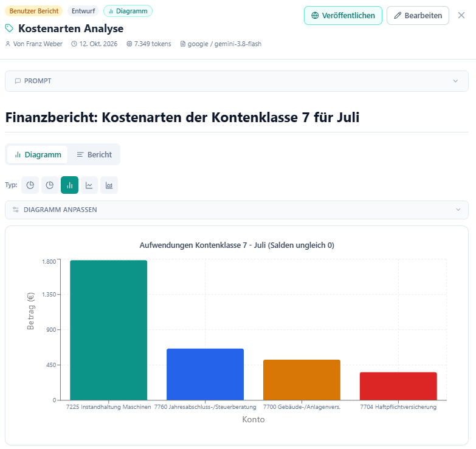Click the chart title 'Aufwendungen Kontenklasse 7 - Juli'
This screenshot has width=476, height=449.
tap(202, 245)
